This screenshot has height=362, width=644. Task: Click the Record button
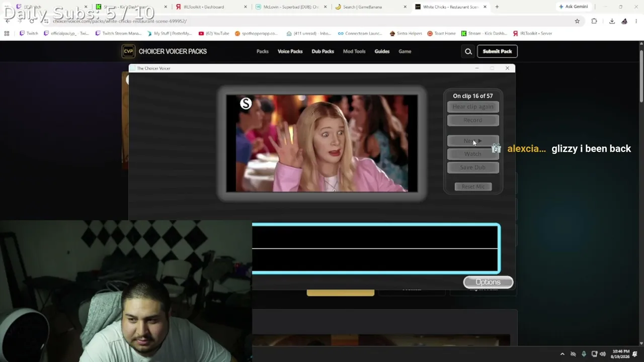473,120
